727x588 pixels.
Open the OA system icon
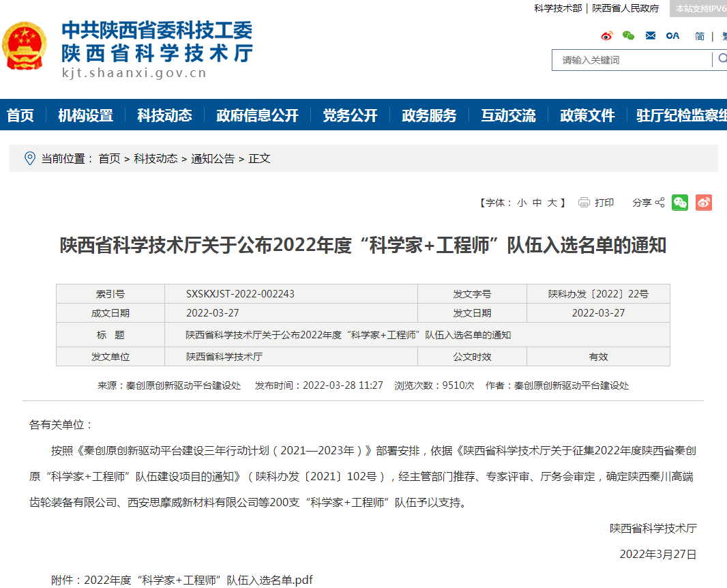click(x=672, y=35)
